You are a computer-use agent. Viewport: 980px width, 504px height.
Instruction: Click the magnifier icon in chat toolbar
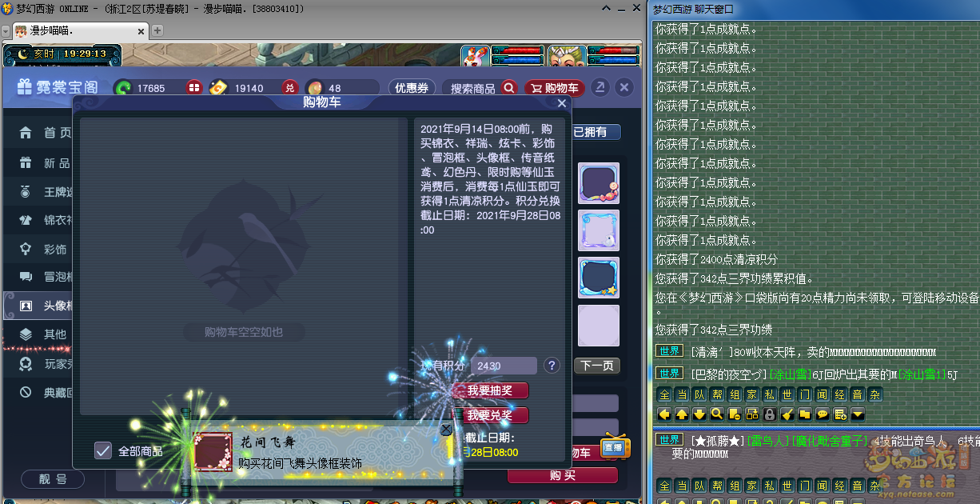pyautogui.click(x=716, y=414)
